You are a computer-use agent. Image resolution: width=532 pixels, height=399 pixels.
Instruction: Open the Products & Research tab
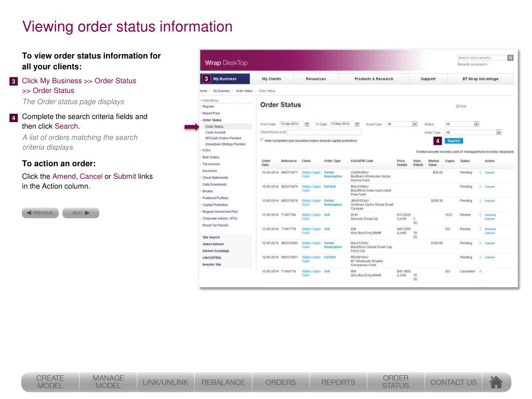(x=374, y=79)
